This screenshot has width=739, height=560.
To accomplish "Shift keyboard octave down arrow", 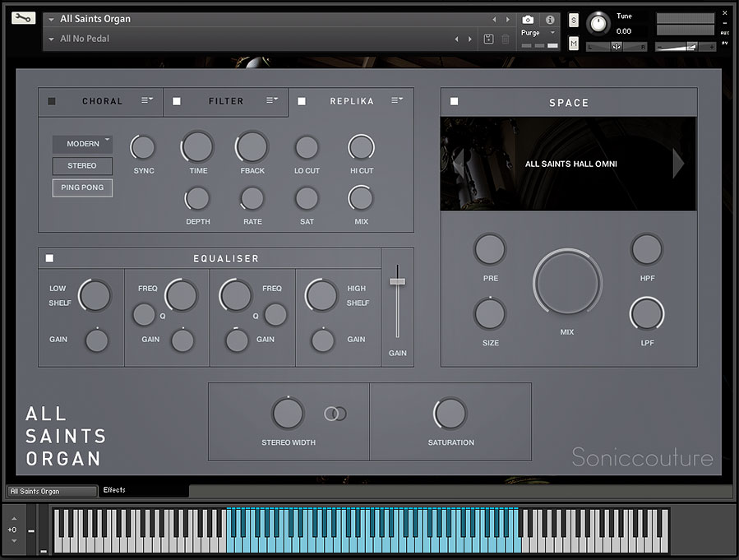I will (14, 540).
